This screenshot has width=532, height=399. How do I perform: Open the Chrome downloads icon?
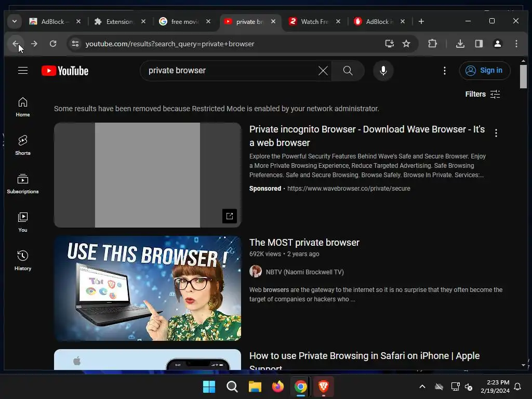(460, 44)
